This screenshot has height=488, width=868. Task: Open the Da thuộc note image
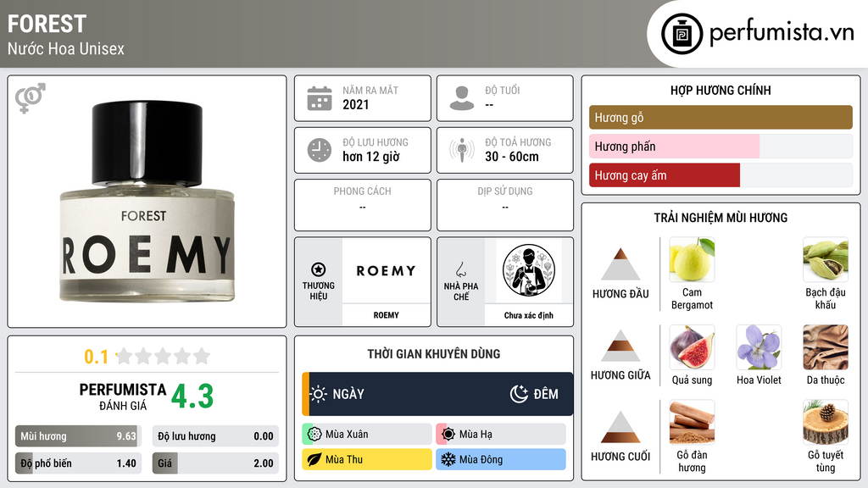click(x=826, y=347)
